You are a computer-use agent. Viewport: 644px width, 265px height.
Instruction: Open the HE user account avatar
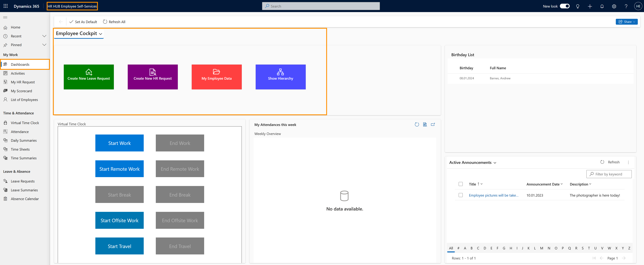click(x=638, y=6)
